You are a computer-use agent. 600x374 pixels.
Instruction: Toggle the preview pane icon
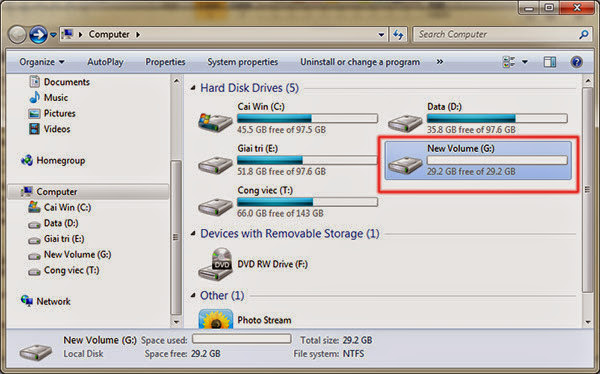coord(550,62)
